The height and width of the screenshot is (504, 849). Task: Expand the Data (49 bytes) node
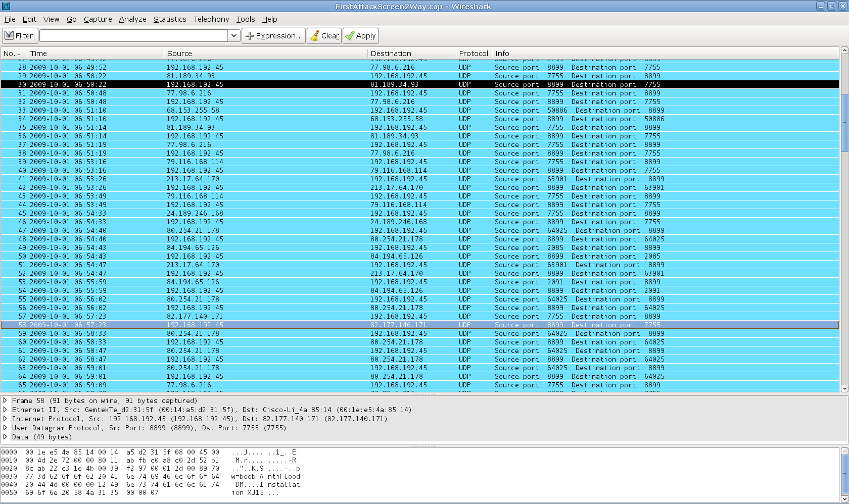(5, 437)
